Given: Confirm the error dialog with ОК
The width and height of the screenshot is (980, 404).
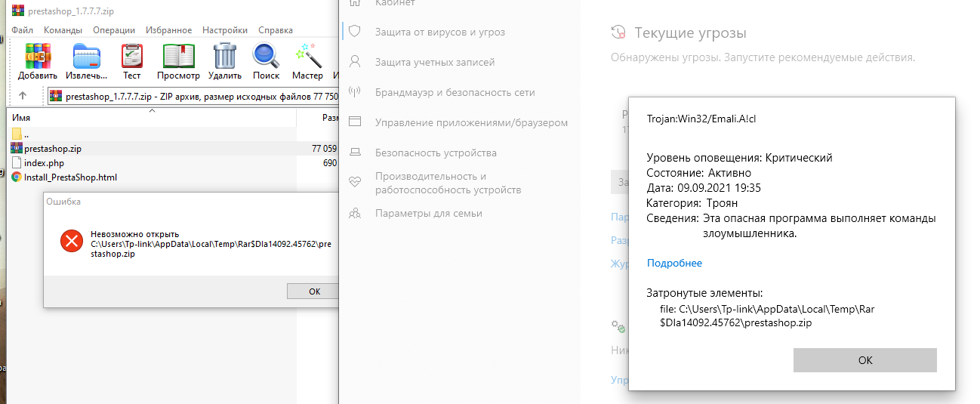Looking at the screenshot, I should point(314,291).
